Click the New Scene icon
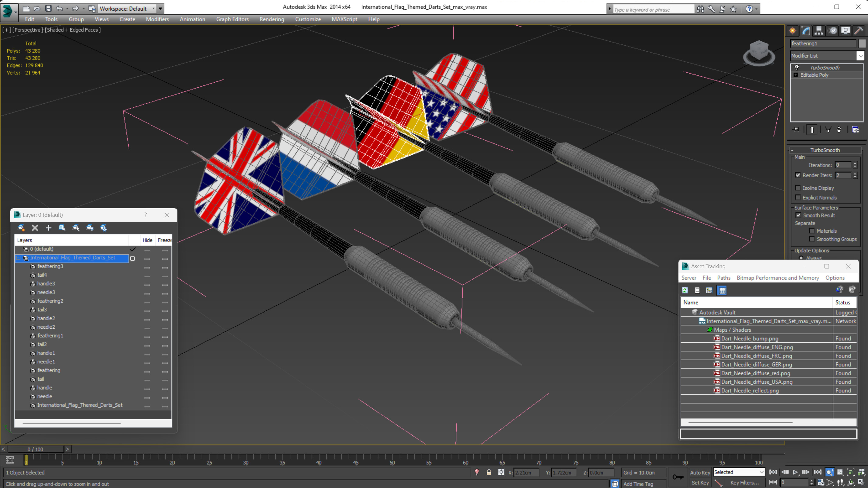868x488 pixels. [x=26, y=9]
